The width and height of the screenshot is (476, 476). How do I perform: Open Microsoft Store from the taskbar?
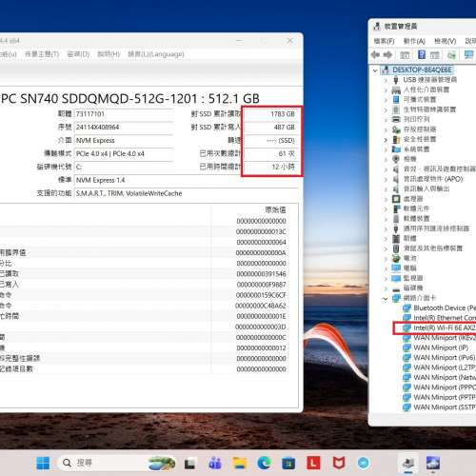pos(288,464)
